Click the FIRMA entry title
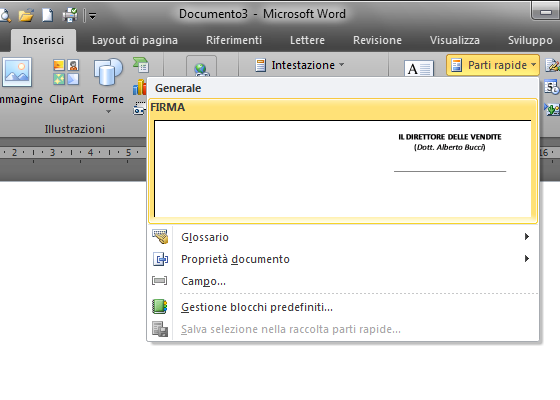The image size is (560, 400). pyautogui.click(x=168, y=107)
